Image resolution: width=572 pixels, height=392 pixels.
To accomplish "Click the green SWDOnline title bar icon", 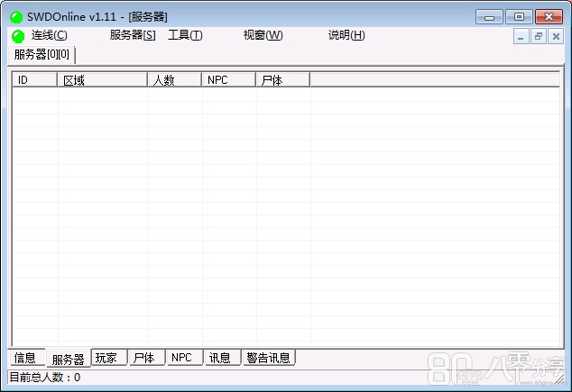I will click(16, 17).
